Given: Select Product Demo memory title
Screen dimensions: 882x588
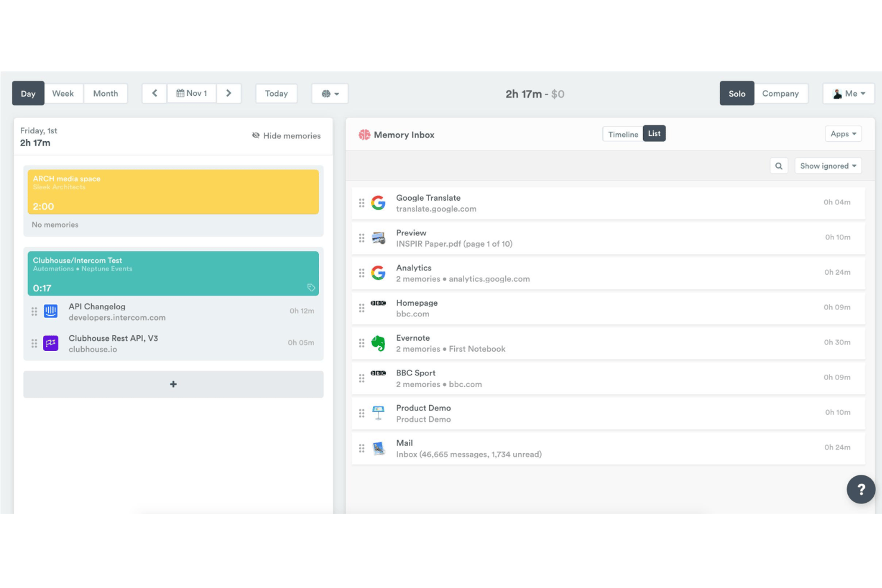Looking at the screenshot, I should pyautogui.click(x=424, y=408).
